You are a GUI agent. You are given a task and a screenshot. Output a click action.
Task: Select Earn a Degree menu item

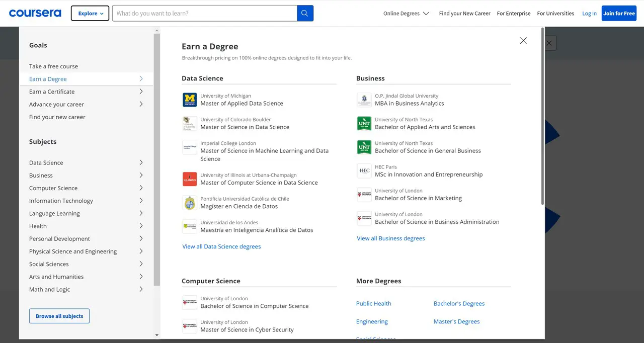(87, 79)
